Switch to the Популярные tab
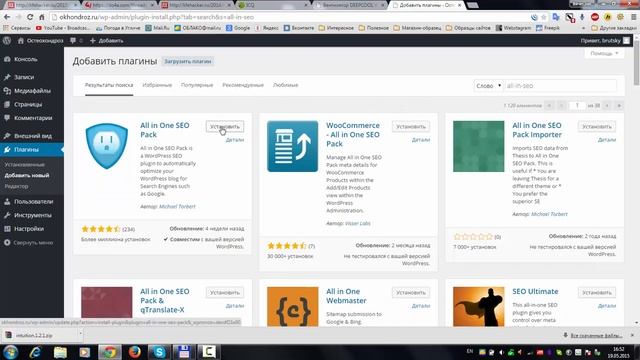Screen dimensions: 640x360 (x=197, y=85)
